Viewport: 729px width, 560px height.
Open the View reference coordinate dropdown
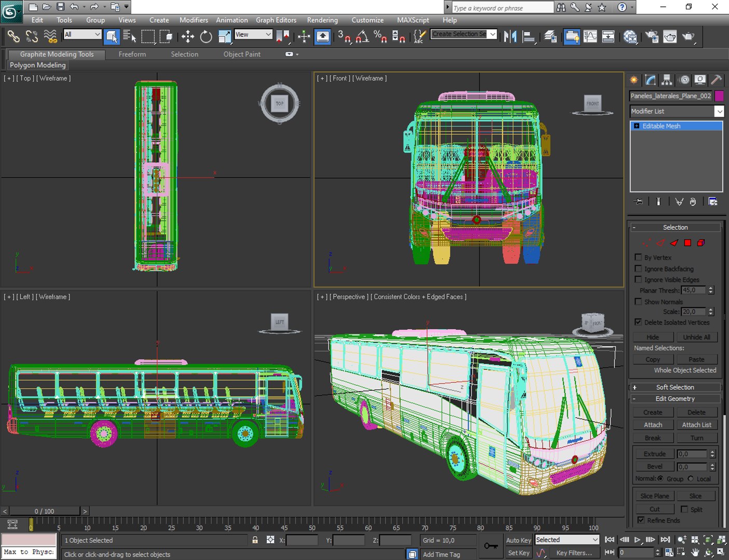pos(253,35)
